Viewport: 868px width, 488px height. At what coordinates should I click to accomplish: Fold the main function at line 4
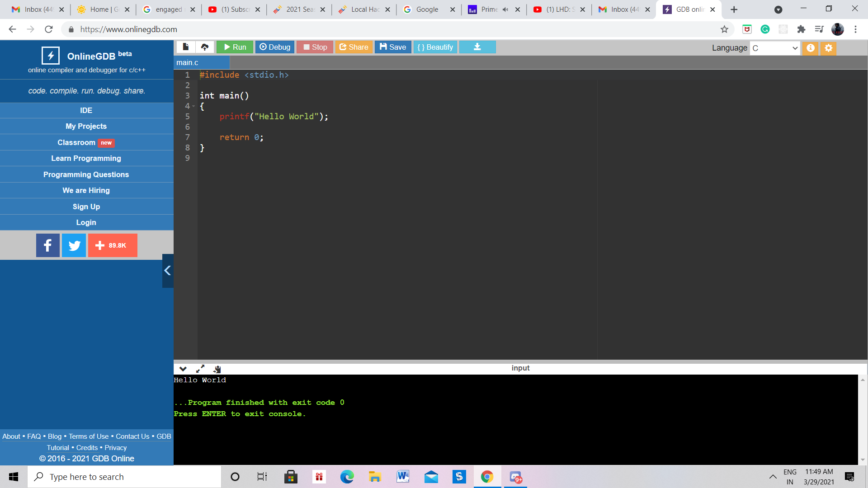tap(194, 106)
